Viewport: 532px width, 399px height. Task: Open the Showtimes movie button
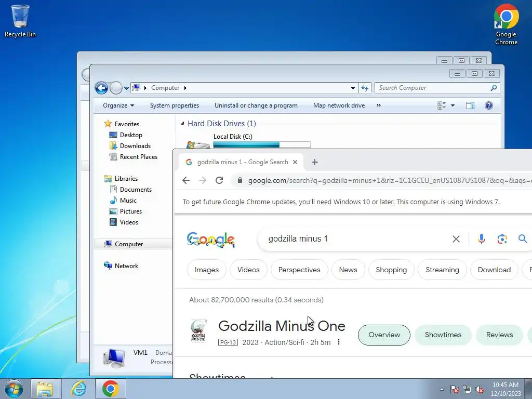[443, 335]
